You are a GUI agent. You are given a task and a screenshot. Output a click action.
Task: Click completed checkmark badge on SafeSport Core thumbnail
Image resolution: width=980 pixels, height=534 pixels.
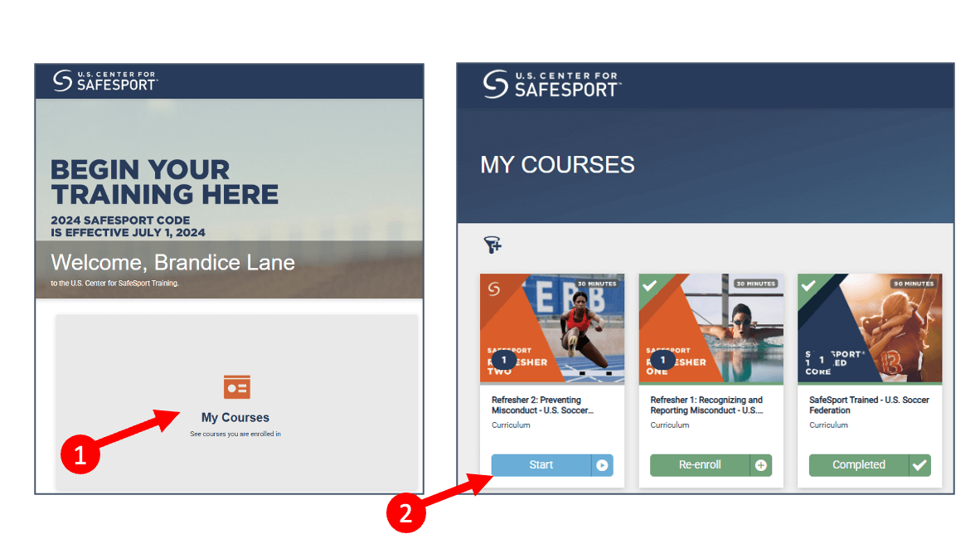(808, 286)
